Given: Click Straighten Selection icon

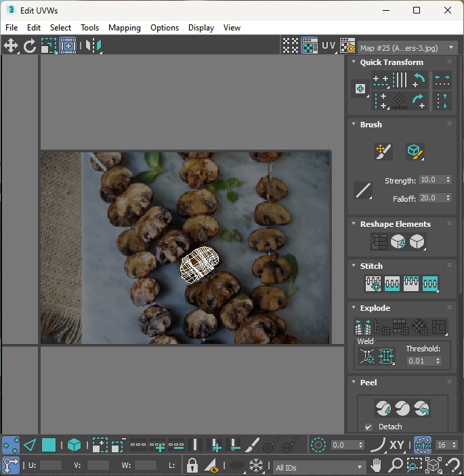Looking at the screenshot, I should pos(379,242).
